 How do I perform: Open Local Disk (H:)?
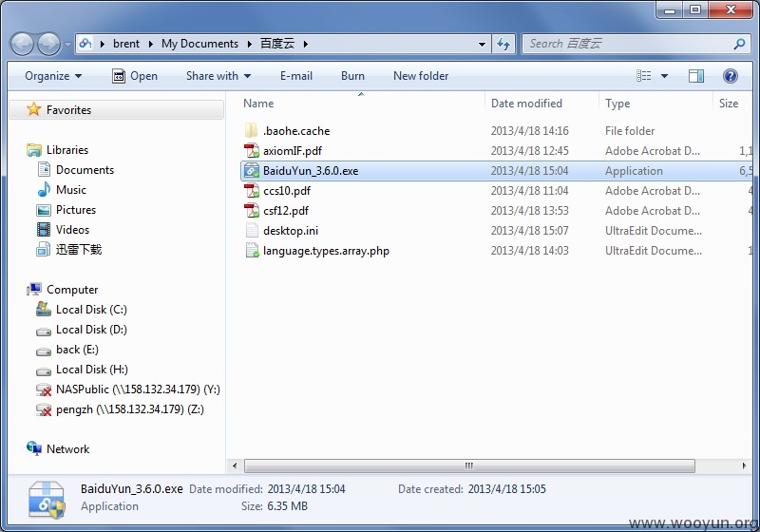91,370
